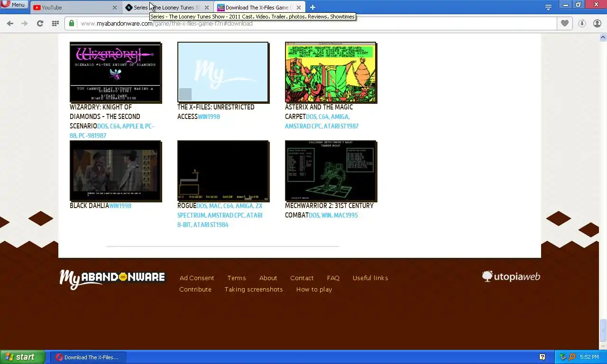Open the tab list menu icon
This screenshot has height=364, width=607.
point(548,7)
